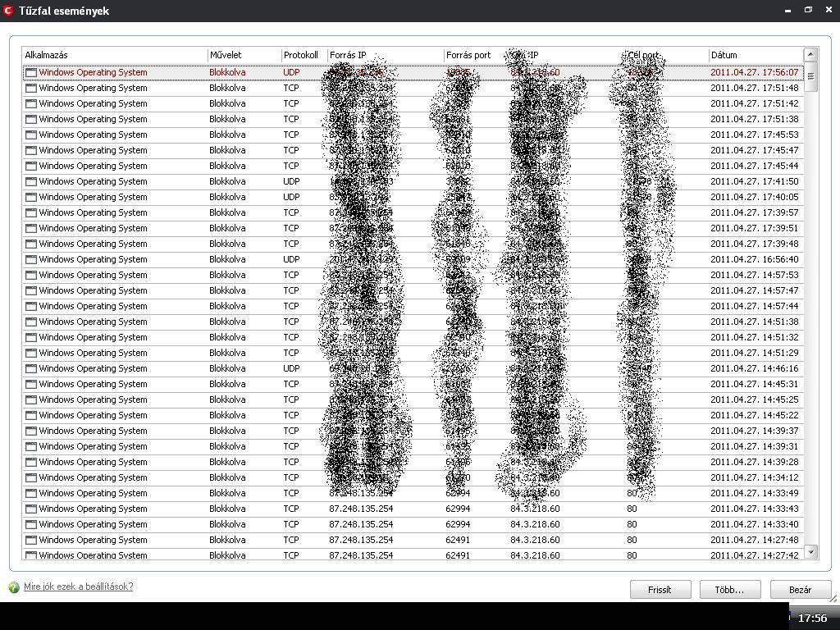This screenshot has height=630, width=840.
Task: Click window icon of the 17:51:38 row
Action: pos(31,119)
